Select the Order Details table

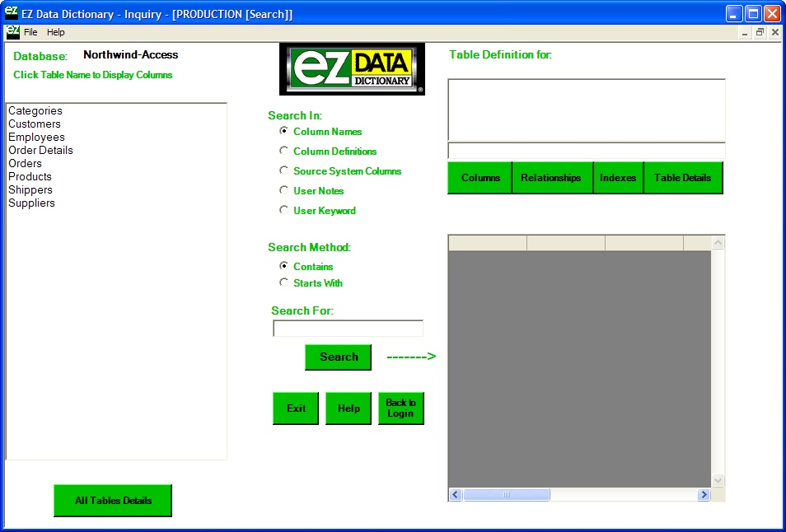tap(40, 151)
